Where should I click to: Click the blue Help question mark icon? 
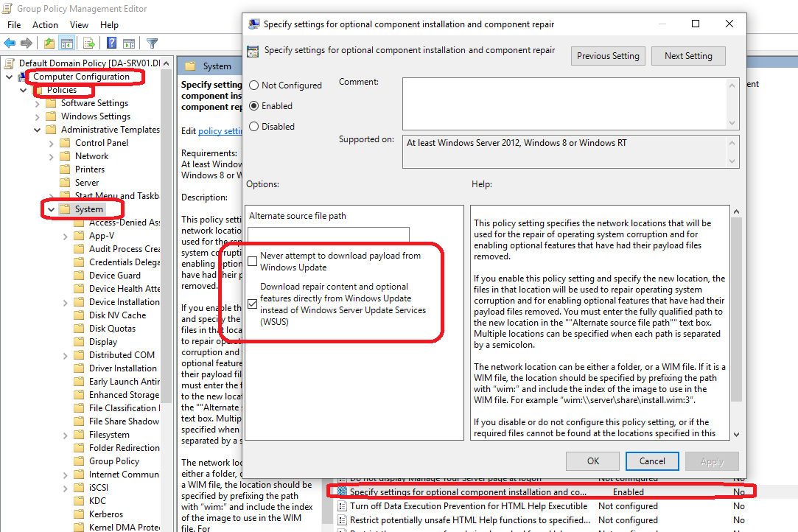(110, 43)
